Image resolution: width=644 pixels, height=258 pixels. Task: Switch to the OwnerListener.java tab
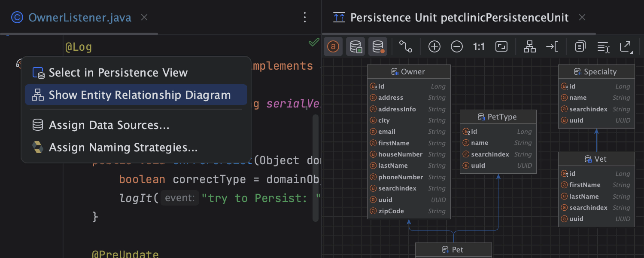(x=79, y=18)
